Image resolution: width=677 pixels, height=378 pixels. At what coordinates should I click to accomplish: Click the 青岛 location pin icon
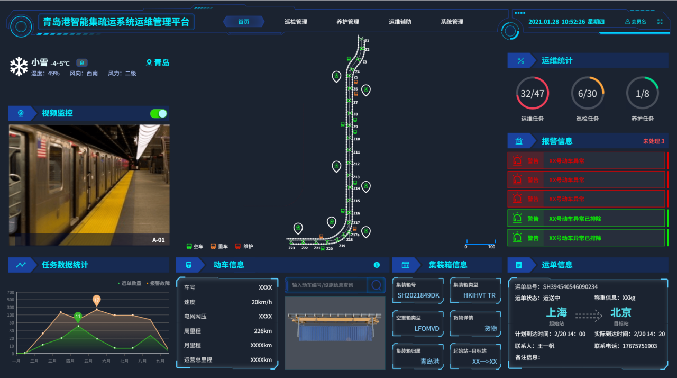(x=149, y=63)
